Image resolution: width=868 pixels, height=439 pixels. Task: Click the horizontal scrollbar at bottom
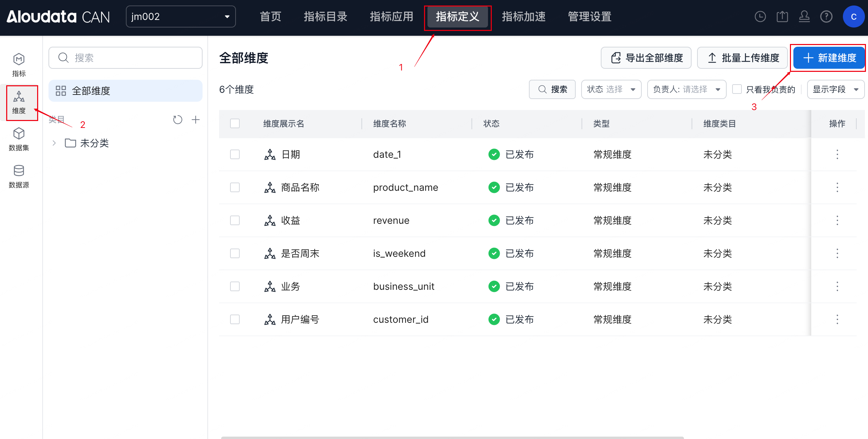point(452,437)
